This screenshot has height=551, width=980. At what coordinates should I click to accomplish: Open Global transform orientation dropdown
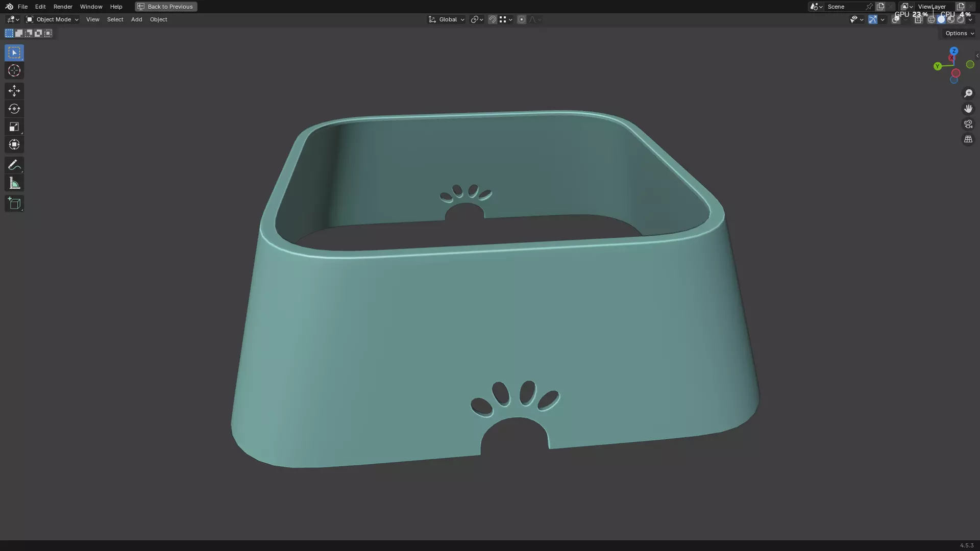click(x=446, y=19)
